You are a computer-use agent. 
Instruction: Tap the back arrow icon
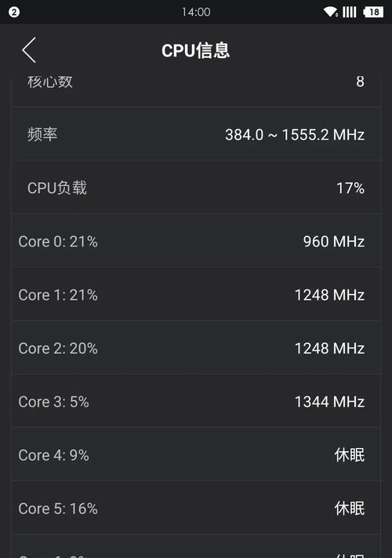click(x=29, y=49)
